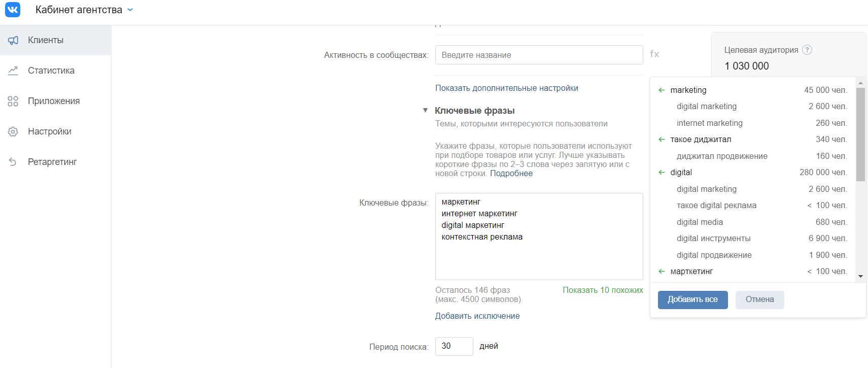Open Настройки in the sidebar
The width and height of the screenshot is (868, 368).
(55, 131)
